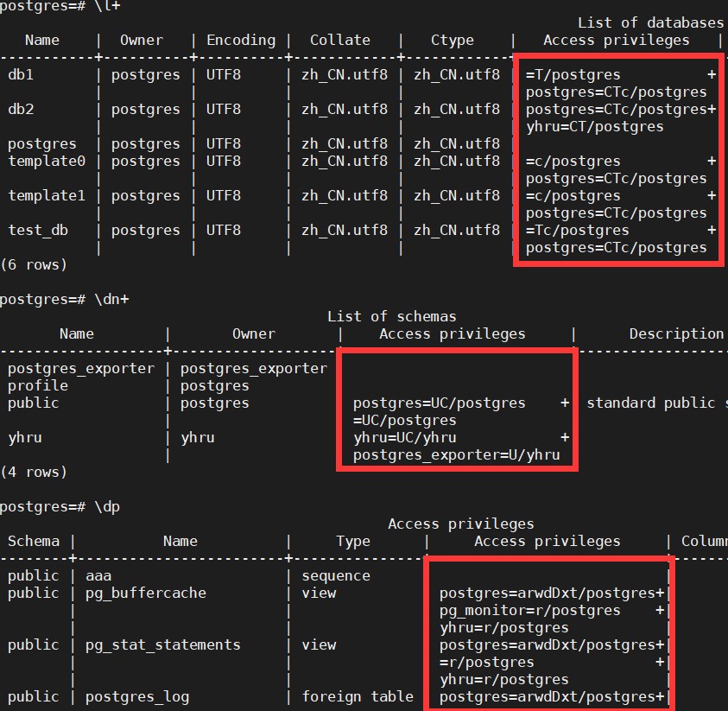728x711 pixels.
Task: Click the "(6 rows)" result count
Action: pos(34,264)
